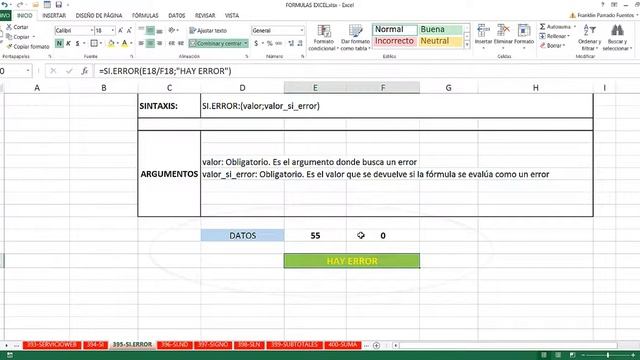Click the Copiar formato paintbrush
640x360 pixels.
tap(27, 47)
